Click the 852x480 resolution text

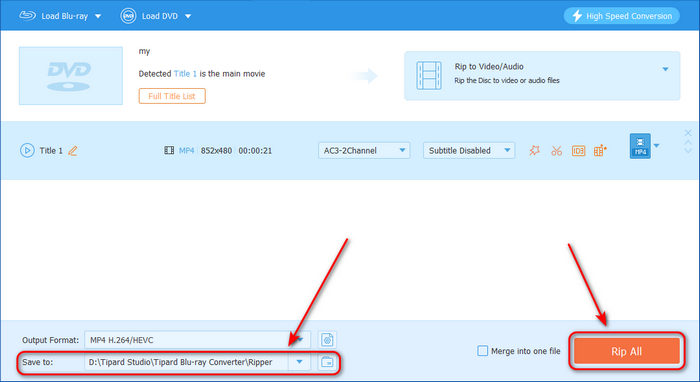tap(216, 151)
